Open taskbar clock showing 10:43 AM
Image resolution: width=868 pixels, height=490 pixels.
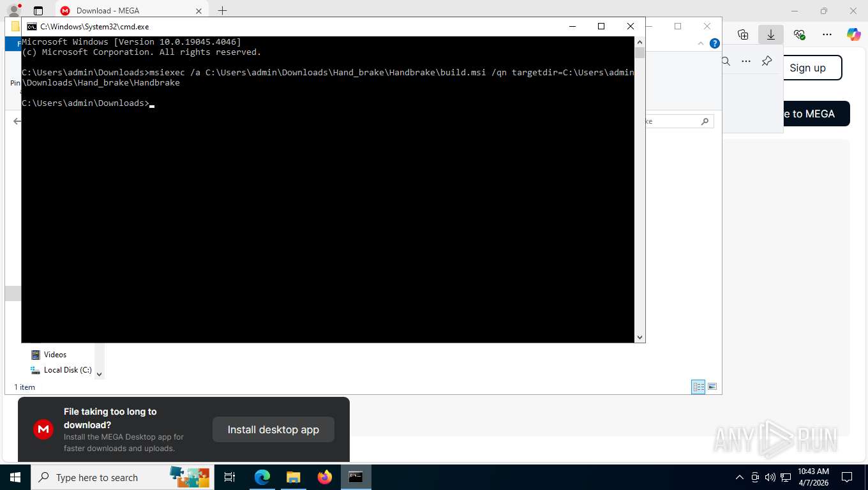[x=813, y=477]
